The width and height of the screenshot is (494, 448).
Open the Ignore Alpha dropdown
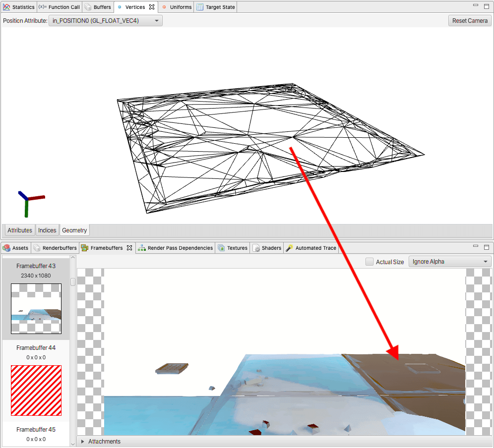click(449, 262)
